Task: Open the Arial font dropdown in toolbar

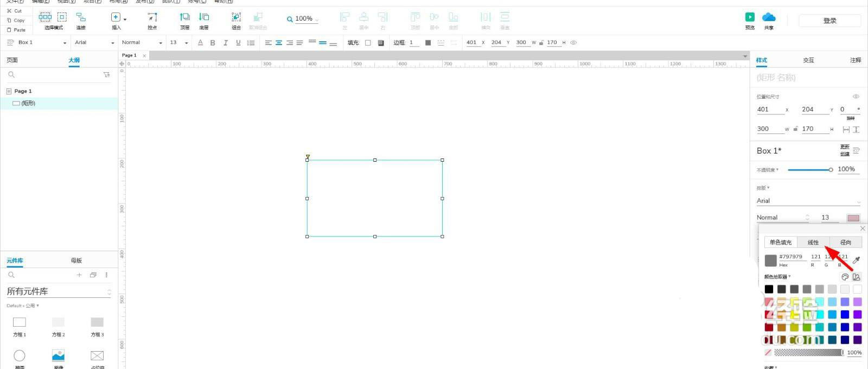Action: click(x=95, y=42)
